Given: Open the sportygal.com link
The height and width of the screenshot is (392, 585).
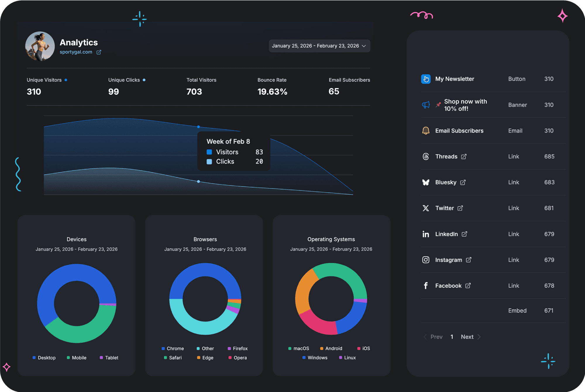Looking at the screenshot, I should (x=76, y=52).
